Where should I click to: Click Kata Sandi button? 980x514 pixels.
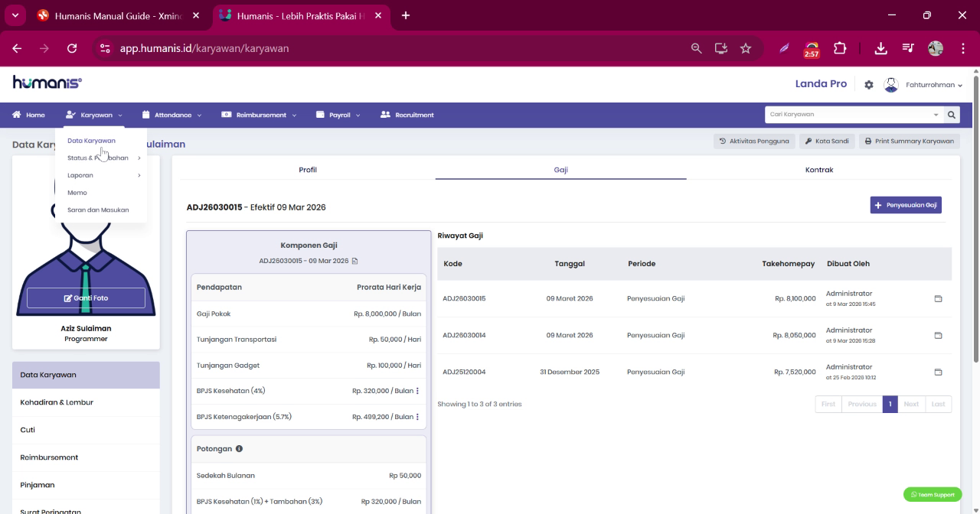[x=827, y=141]
